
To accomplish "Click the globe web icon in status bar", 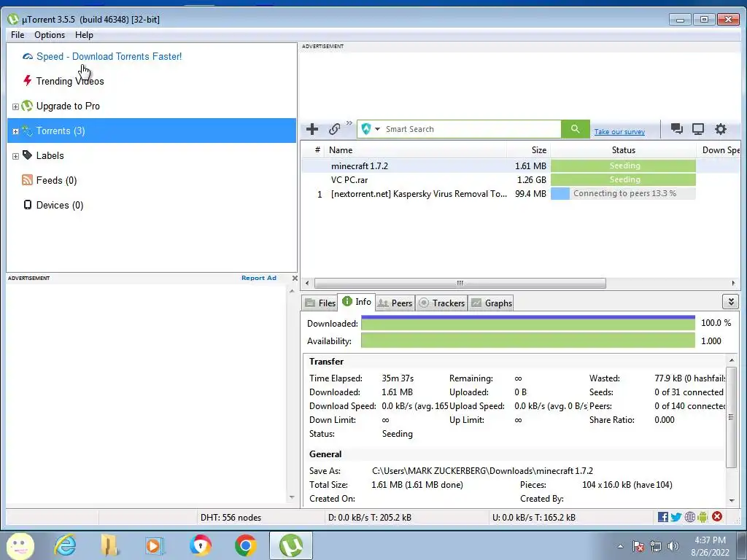I will [689, 517].
